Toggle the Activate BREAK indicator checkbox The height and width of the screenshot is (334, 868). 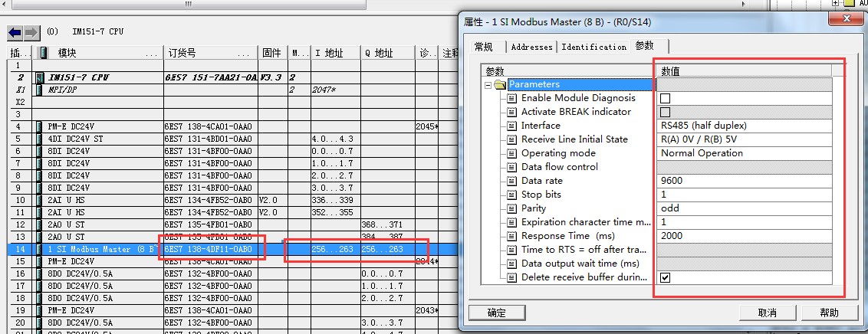(x=666, y=113)
